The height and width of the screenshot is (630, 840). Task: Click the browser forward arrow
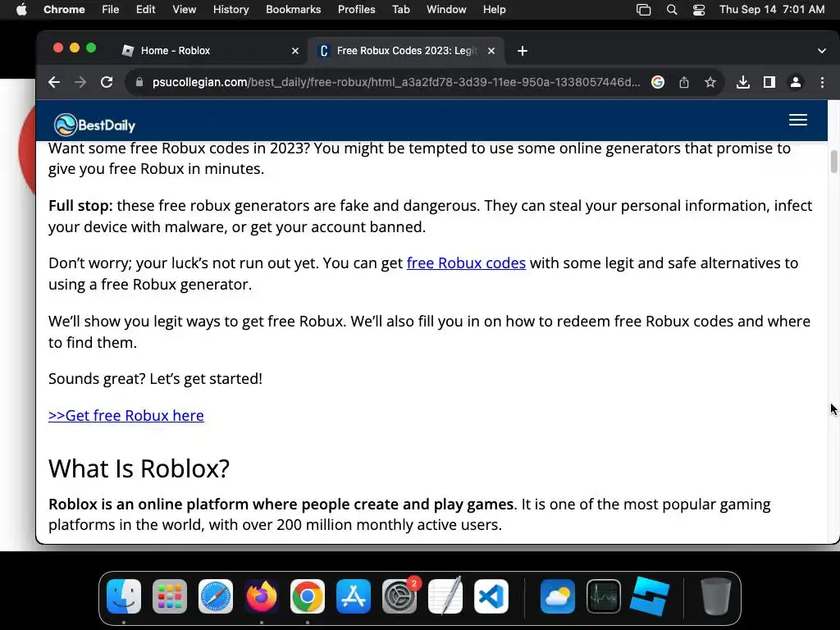coord(80,83)
